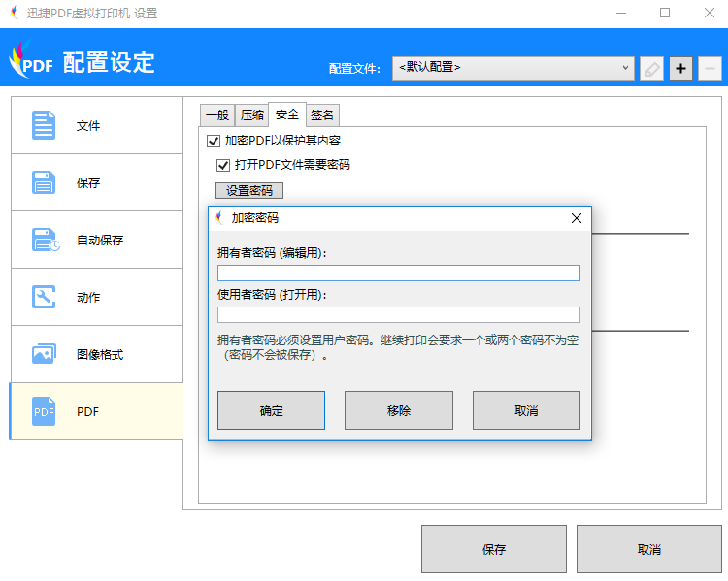This screenshot has height=581, width=728.
Task: Click the main window 取消 button
Action: pyautogui.click(x=649, y=549)
